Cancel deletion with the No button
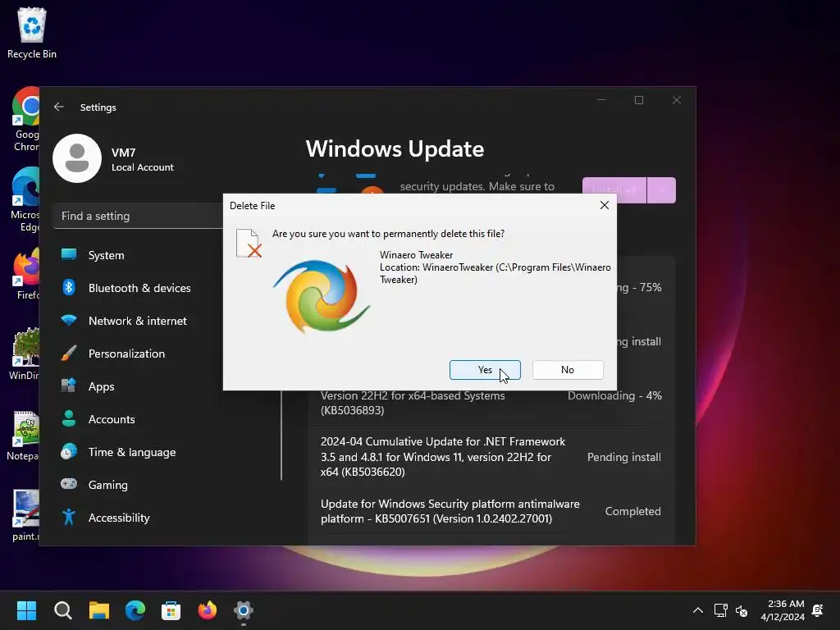Viewport: 840px width, 630px height. coord(568,370)
